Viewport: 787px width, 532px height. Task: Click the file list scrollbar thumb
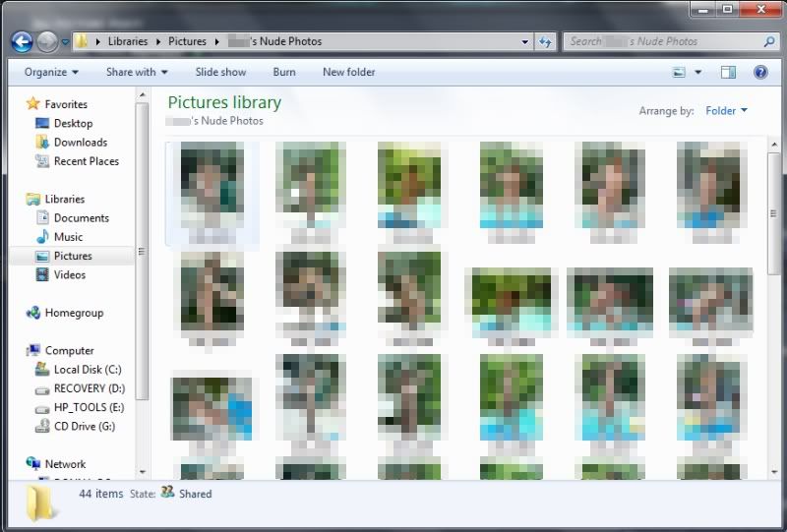(773, 213)
